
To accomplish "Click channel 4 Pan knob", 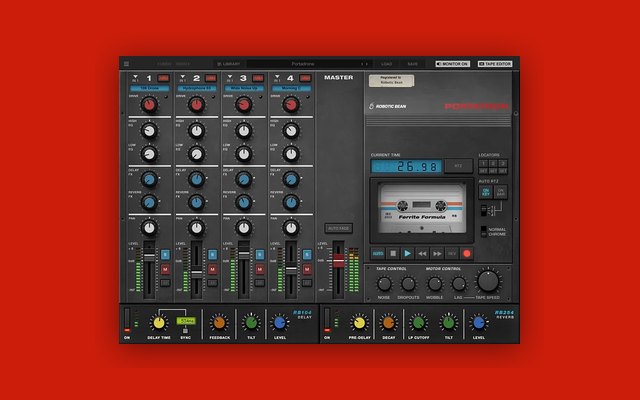I will tap(291, 228).
